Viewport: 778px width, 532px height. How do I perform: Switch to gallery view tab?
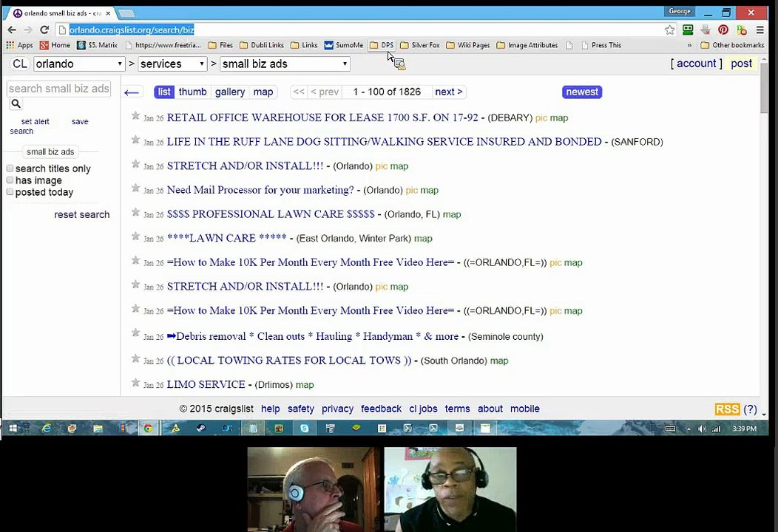[230, 92]
